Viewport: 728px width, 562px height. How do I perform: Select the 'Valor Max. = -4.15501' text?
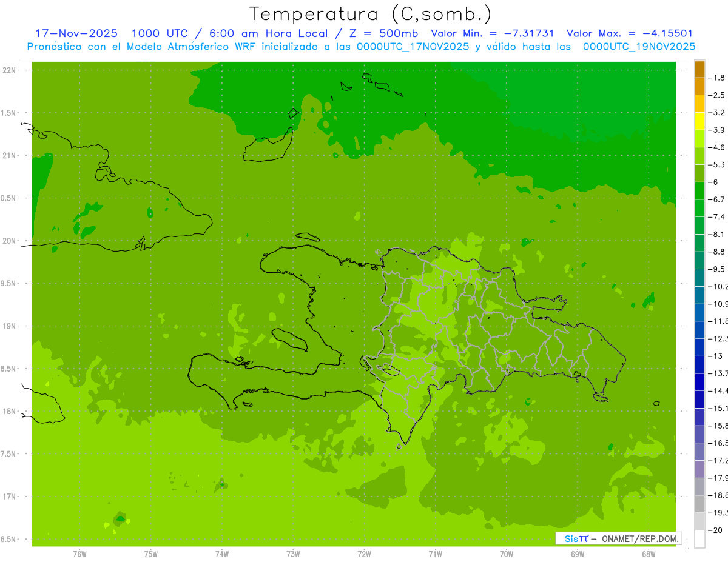coord(629,33)
